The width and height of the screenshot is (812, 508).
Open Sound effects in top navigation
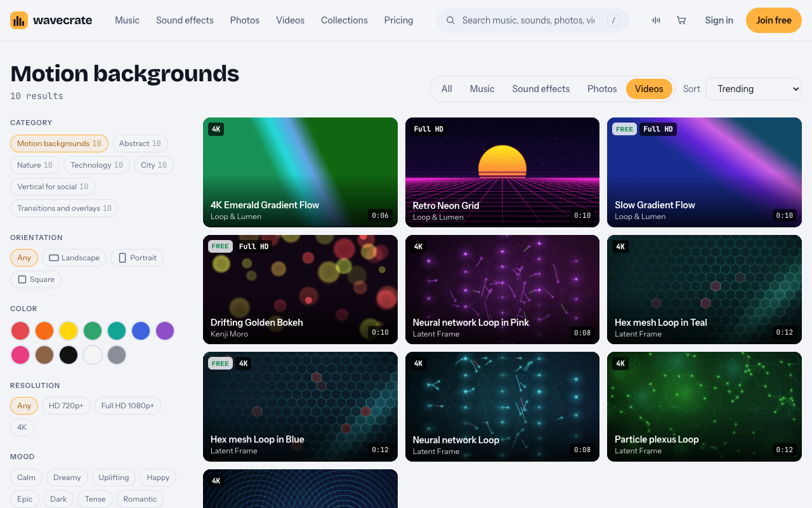(x=185, y=20)
